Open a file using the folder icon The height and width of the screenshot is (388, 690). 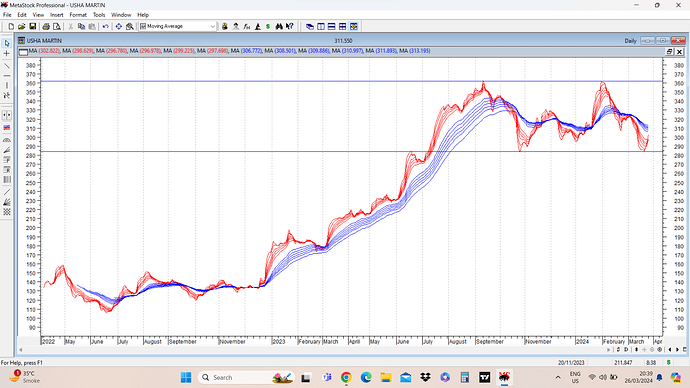(x=22, y=26)
